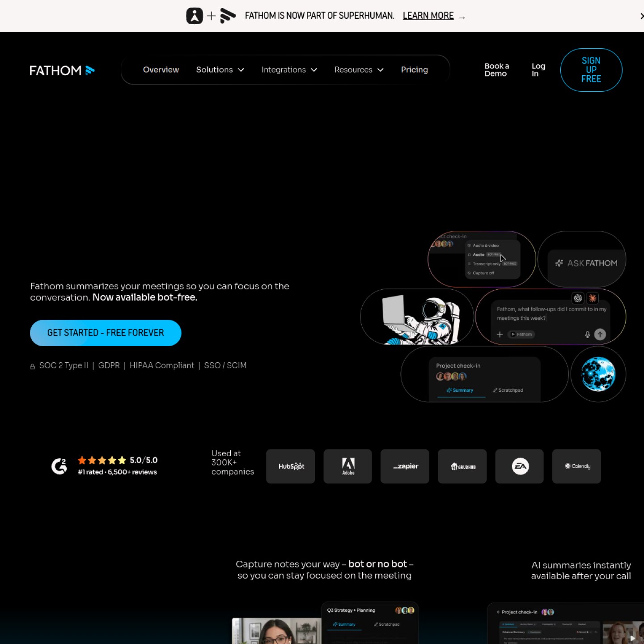The image size is (644, 644).
Task: Select Scratchpad tab in Project check-in card
Action: tap(508, 390)
